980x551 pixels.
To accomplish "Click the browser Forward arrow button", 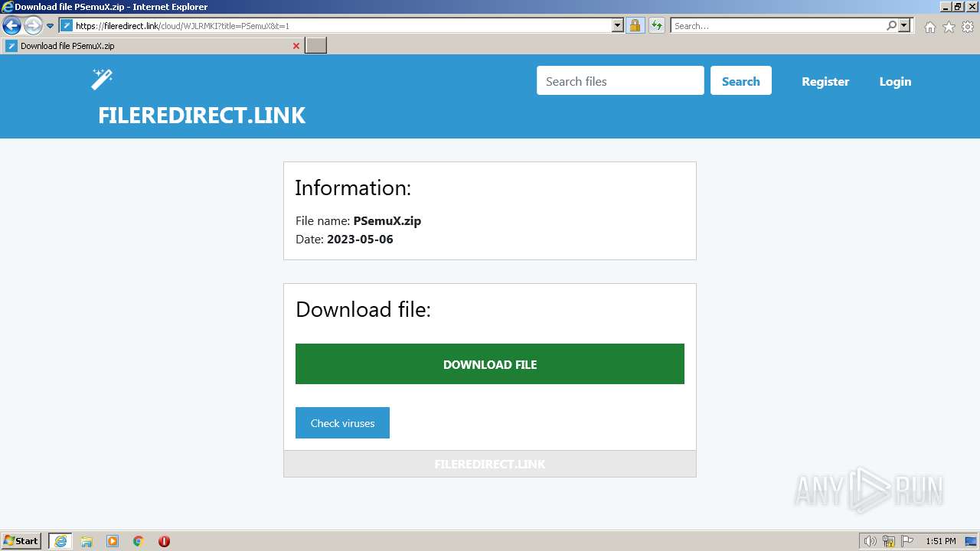I will point(33,26).
